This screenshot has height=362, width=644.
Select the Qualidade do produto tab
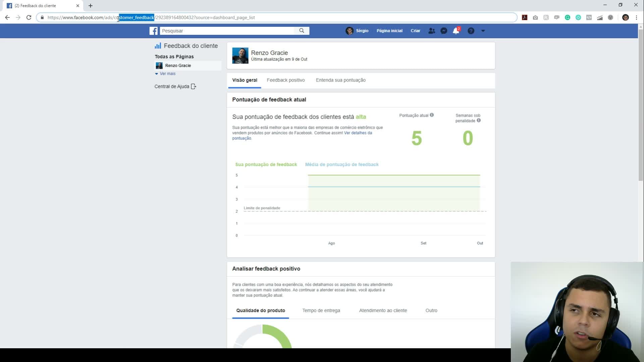(x=261, y=311)
